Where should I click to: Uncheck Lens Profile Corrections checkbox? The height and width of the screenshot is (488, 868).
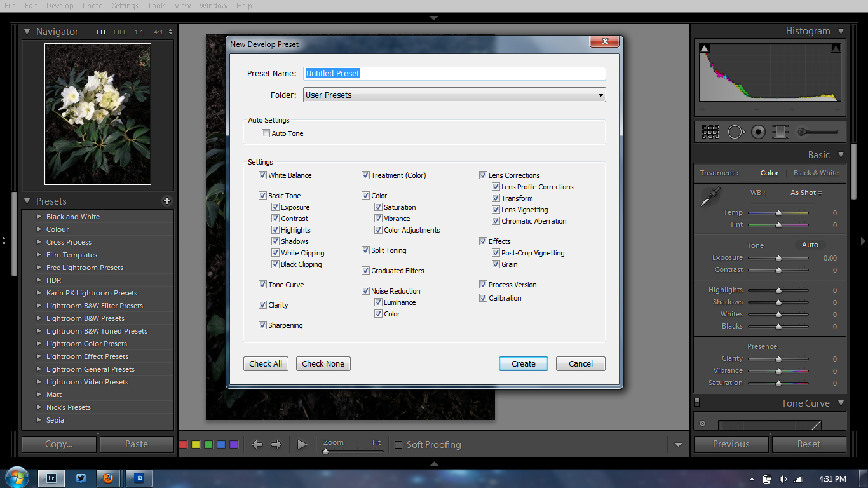point(496,187)
